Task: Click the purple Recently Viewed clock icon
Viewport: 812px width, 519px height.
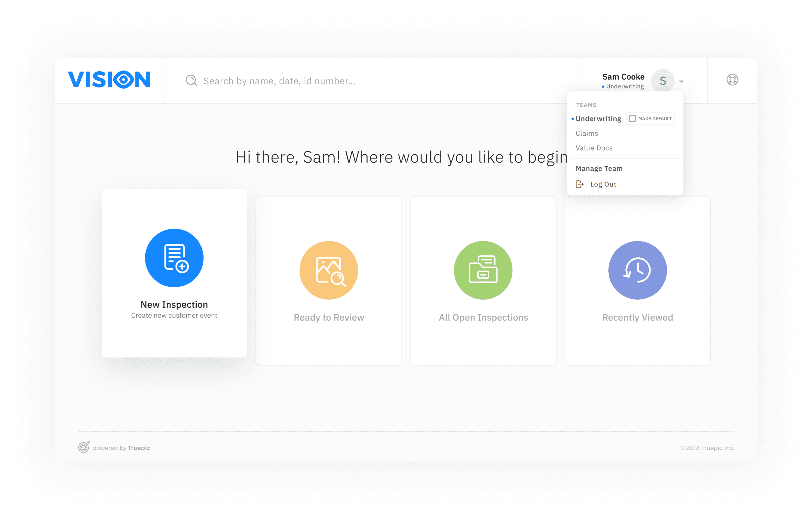Action: click(x=637, y=270)
